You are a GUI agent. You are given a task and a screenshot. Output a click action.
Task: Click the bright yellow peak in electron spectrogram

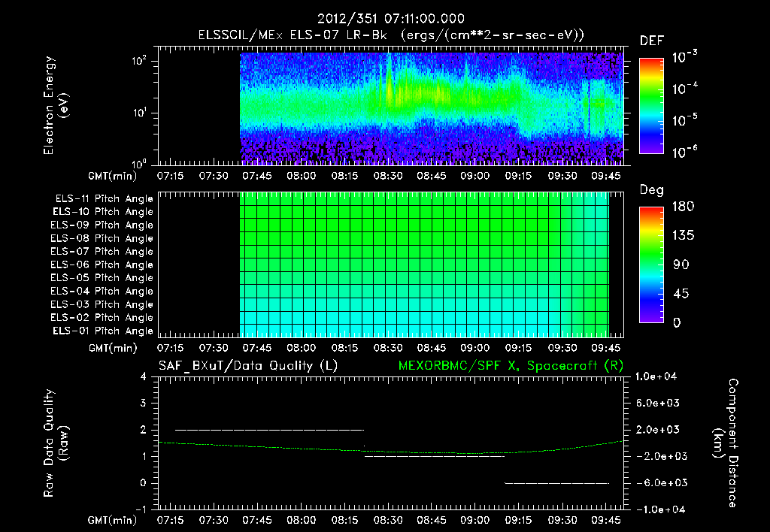point(389,91)
